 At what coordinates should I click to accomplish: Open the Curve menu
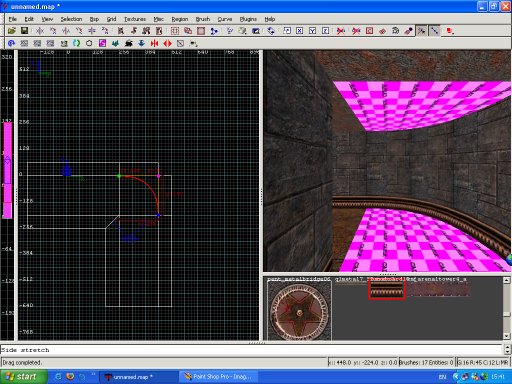tap(225, 19)
